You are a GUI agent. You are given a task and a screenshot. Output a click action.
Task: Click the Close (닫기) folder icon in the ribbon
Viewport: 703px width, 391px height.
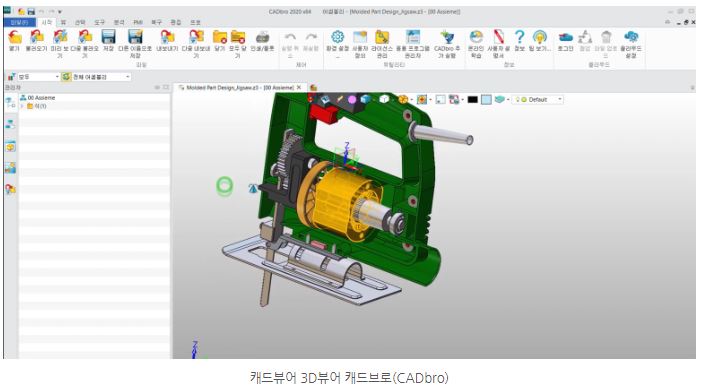[x=220, y=37]
